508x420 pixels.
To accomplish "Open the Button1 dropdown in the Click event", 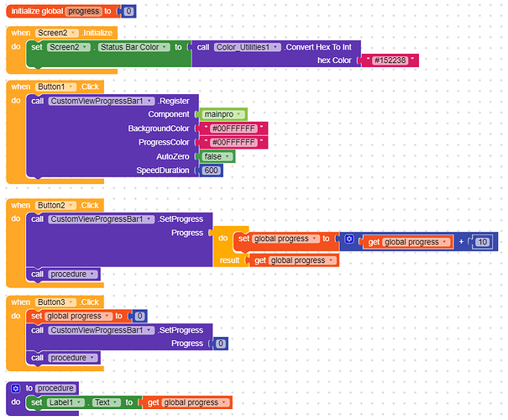I will 57,87.
